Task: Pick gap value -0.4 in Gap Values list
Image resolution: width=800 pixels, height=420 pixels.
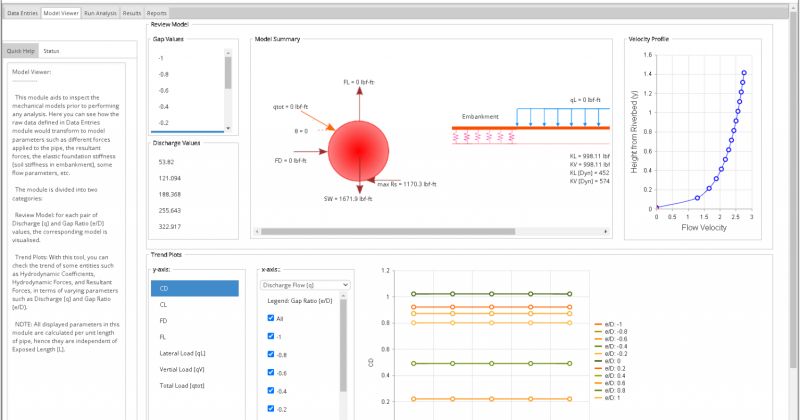Action: pyautogui.click(x=187, y=107)
